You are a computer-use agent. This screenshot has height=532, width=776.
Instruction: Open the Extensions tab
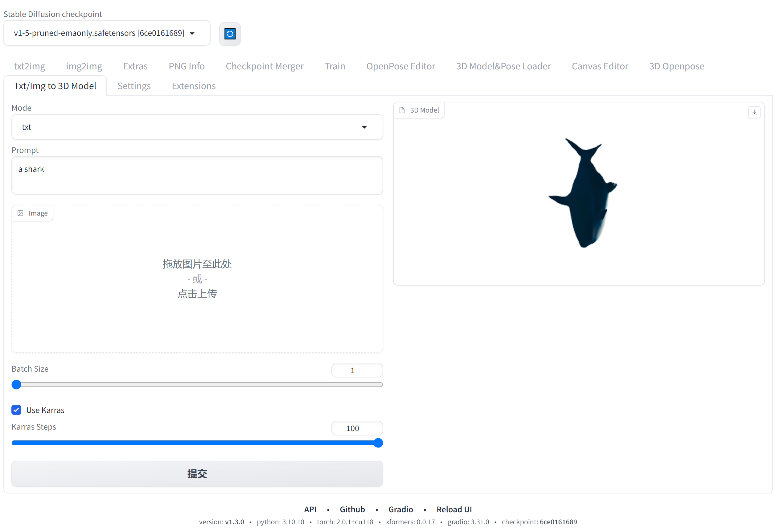point(194,86)
